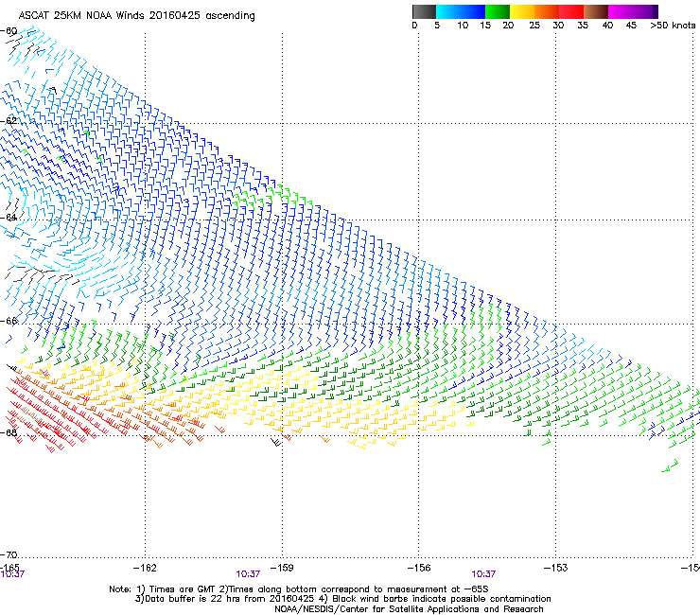Click the '25' label under the color bar
Screen dimensions: 700x615
[534, 26]
